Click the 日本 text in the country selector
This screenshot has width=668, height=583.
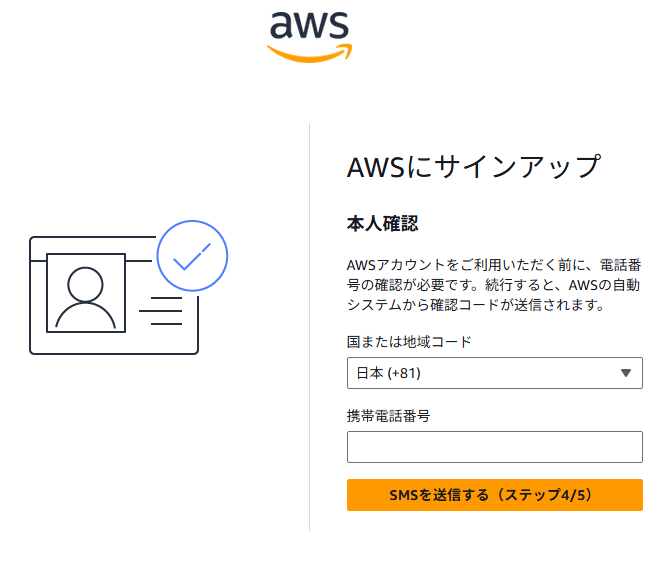pos(369,373)
